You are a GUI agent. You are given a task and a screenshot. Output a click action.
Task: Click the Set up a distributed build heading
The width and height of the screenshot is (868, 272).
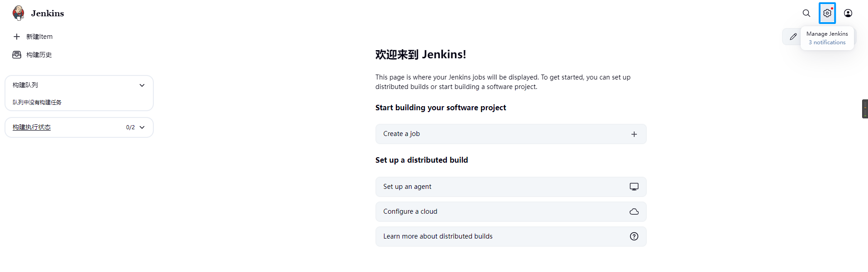(422, 160)
